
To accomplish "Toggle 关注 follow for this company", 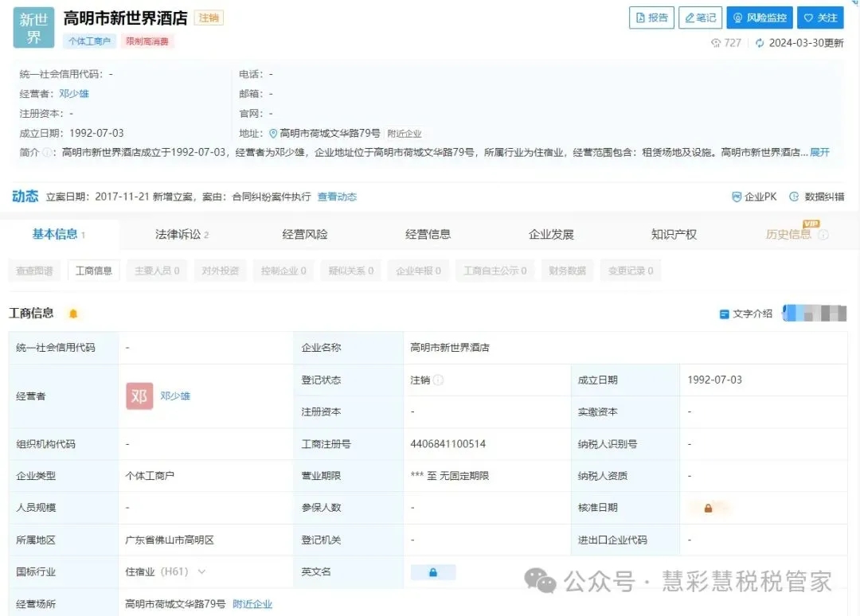I will (820, 18).
